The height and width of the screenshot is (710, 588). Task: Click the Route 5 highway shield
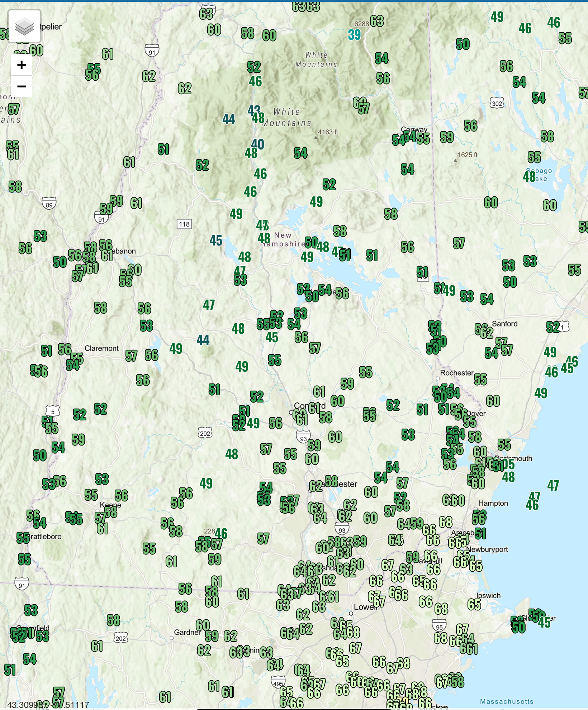tap(53, 411)
